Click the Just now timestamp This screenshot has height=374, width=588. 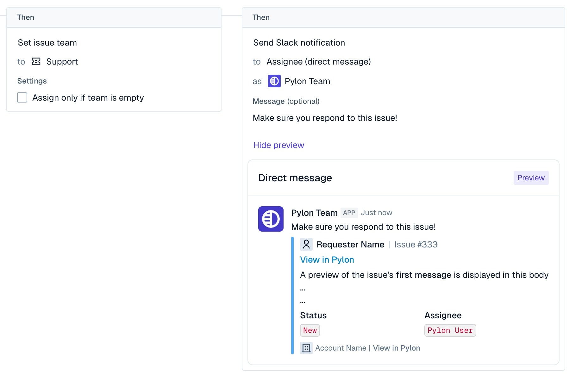pyautogui.click(x=377, y=213)
